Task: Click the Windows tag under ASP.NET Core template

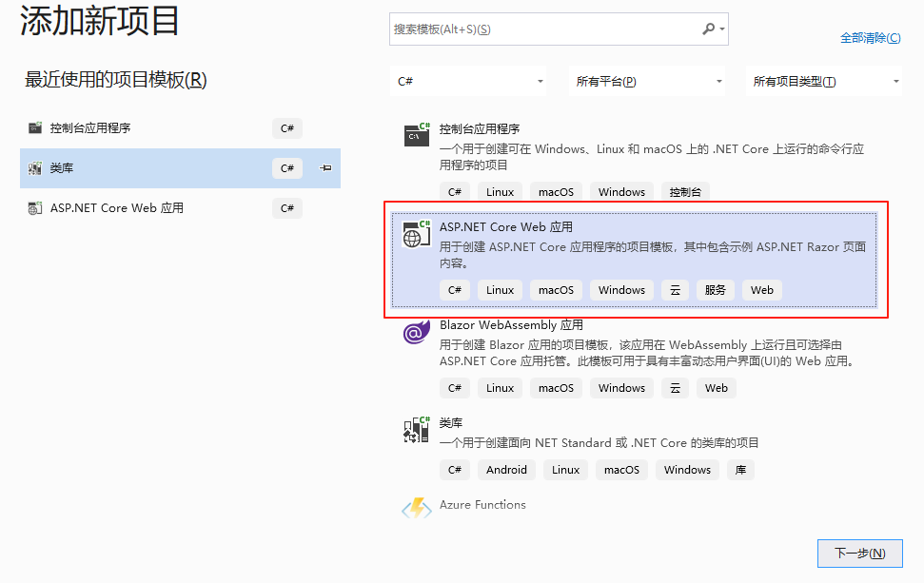Action: point(621,290)
